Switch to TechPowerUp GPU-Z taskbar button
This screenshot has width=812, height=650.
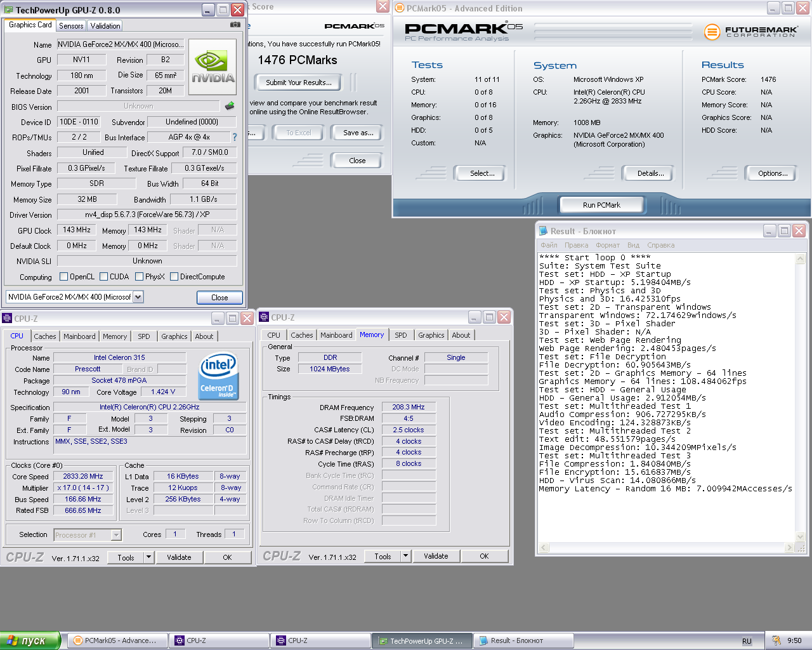coord(422,640)
